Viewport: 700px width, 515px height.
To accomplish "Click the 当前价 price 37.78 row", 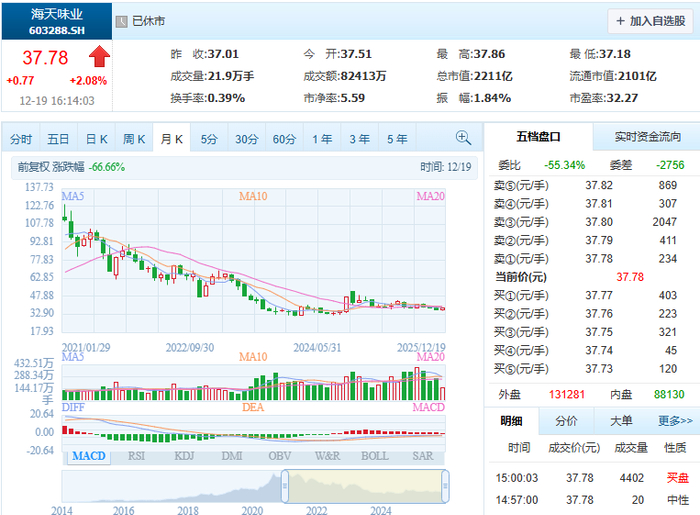I will pyautogui.click(x=630, y=277).
